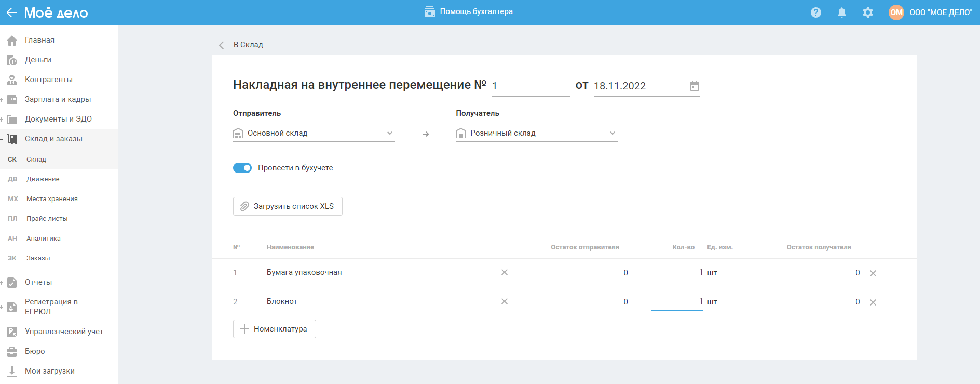Open the help question mark icon
Screen dimensions: 980x384
tap(815, 12)
